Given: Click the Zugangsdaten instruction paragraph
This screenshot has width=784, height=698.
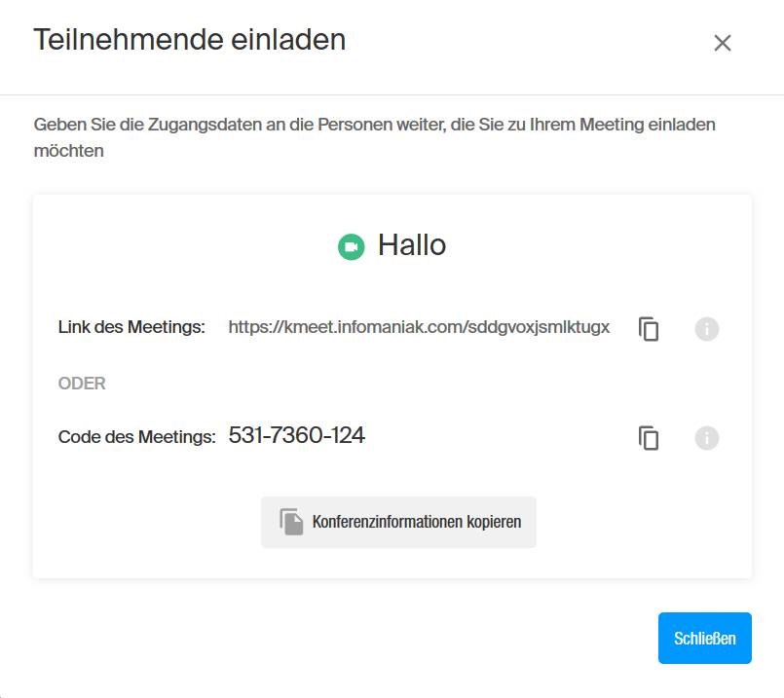Looking at the screenshot, I should point(375,137).
